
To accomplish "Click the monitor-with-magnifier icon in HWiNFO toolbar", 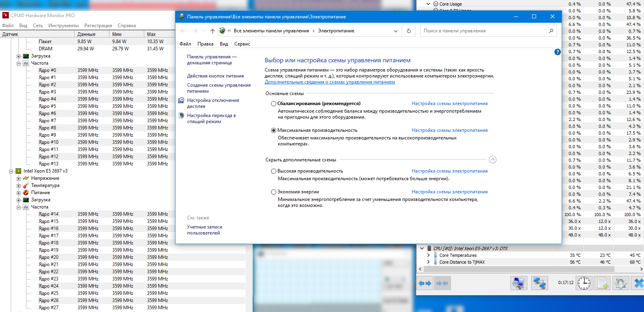I will pos(518,283).
